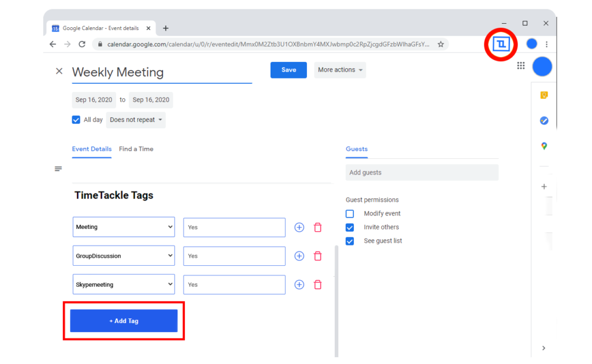Click inside the Add guests field
Viewport: 592px width, 364px height.
(x=421, y=172)
